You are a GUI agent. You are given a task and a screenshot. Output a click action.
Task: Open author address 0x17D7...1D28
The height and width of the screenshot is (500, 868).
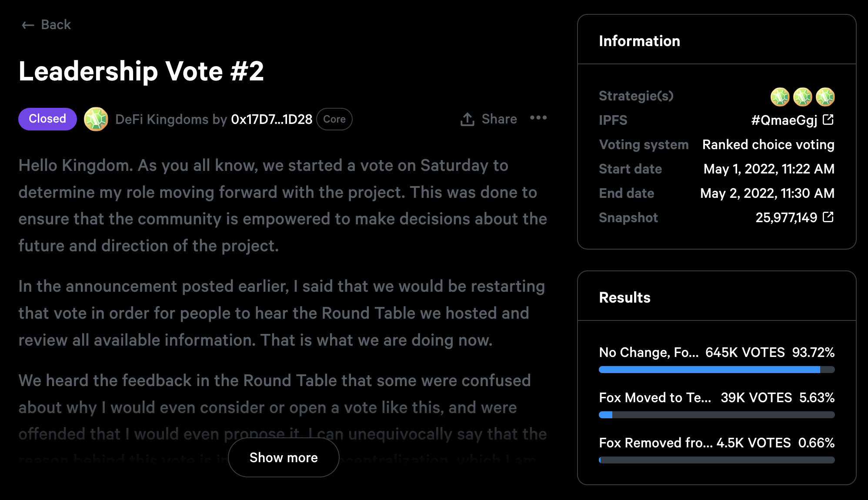coord(271,119)
